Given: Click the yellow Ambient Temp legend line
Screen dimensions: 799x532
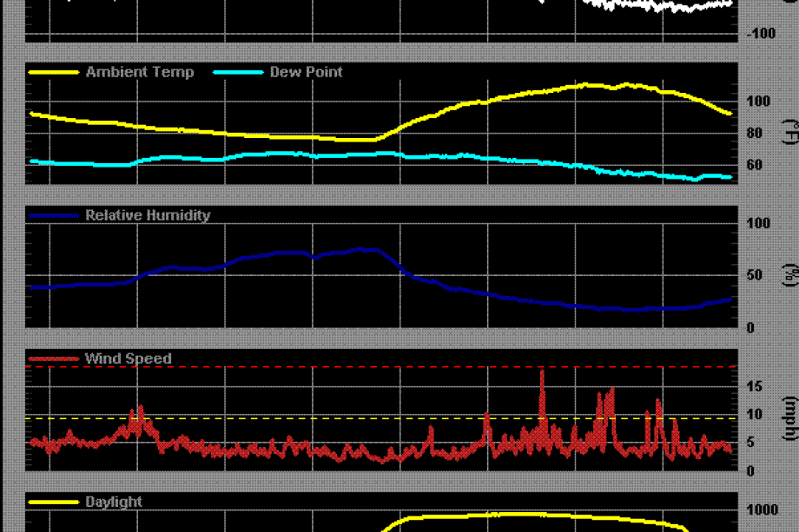Looking at the screenshot, I should coord(54,72).
